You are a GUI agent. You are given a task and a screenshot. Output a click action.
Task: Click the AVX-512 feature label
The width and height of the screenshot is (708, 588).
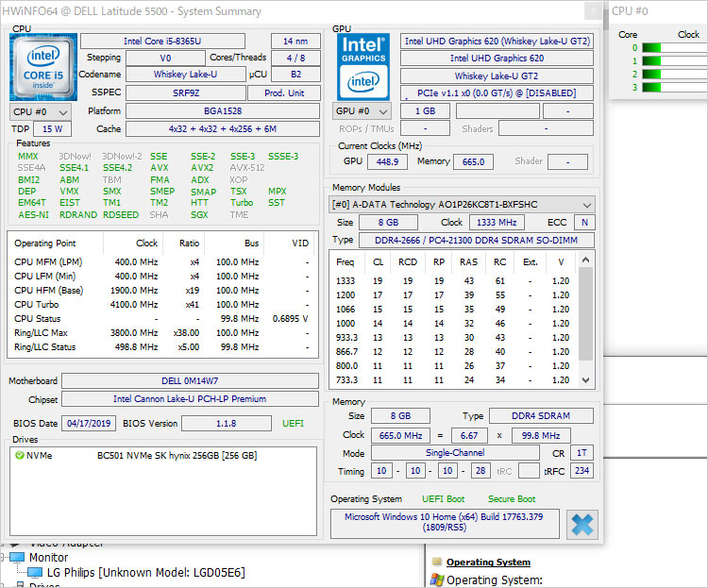click(247, 168)
